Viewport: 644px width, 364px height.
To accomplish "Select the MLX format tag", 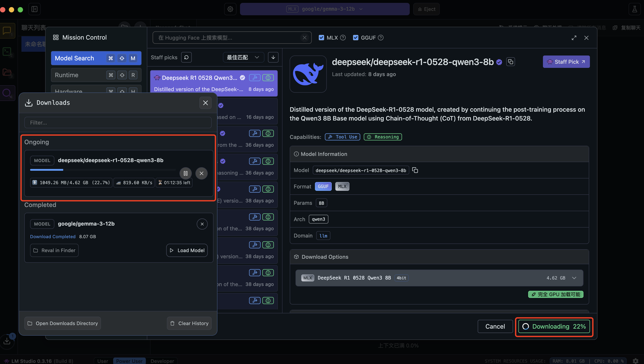I will coord(342,186).
